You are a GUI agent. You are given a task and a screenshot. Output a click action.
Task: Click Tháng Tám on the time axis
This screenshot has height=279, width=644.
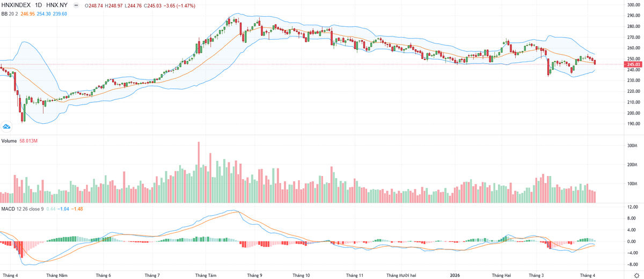206,275
